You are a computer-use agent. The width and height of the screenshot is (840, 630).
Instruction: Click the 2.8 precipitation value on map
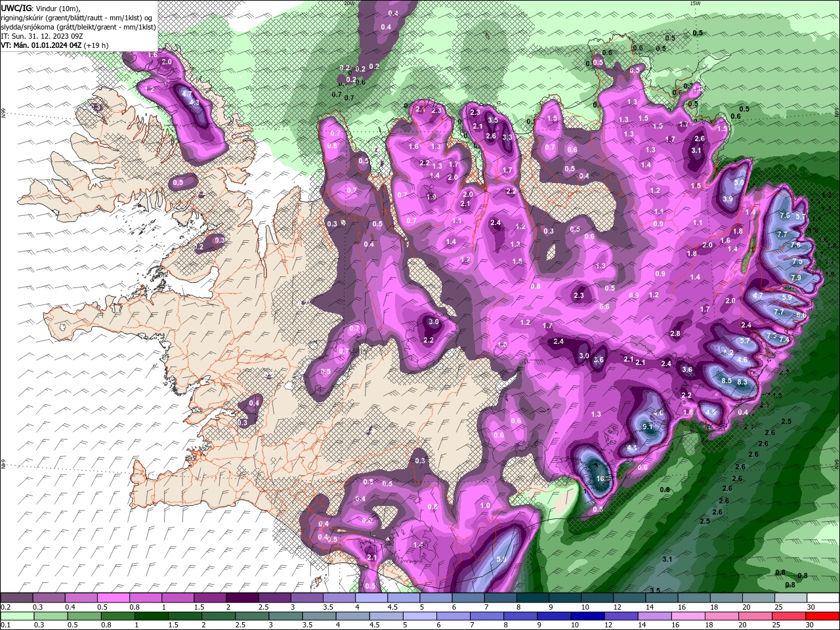pos(675,333)
